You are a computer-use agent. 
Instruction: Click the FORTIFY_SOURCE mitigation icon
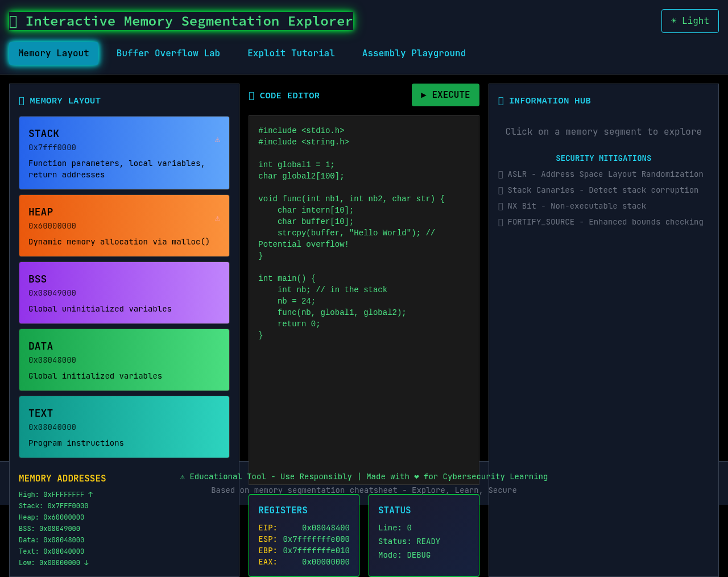coord(500,222)
